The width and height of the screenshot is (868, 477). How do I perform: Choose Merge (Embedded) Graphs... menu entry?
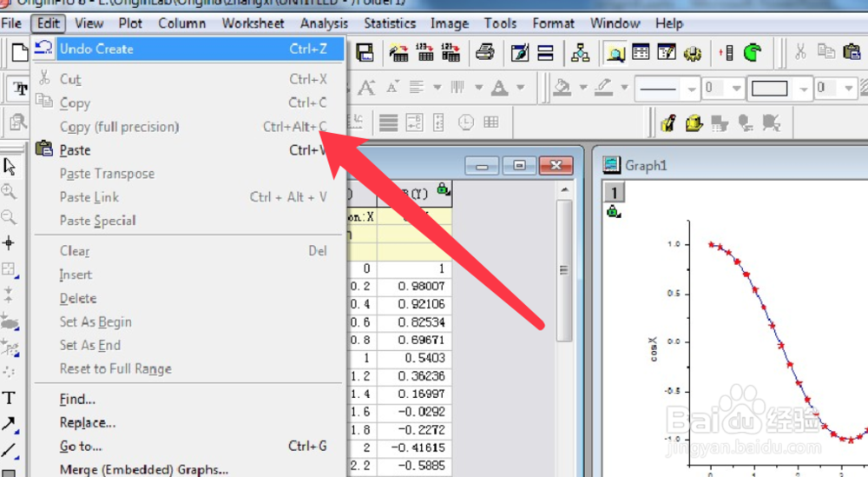[x=188, y=469]
